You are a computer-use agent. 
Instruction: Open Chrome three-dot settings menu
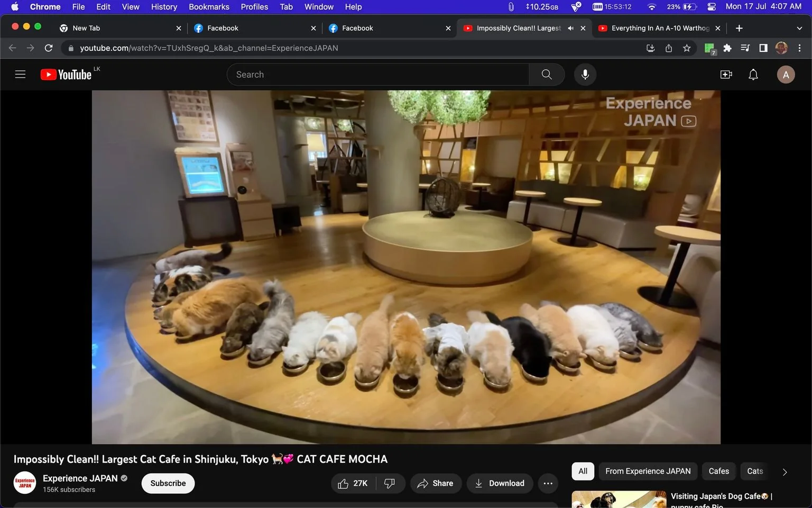[x=799, y=48]
